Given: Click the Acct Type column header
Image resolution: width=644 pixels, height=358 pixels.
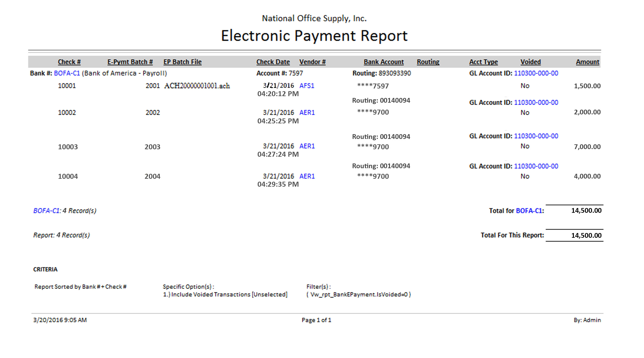Looking at the screenshot, I should [x=483, y=62].
